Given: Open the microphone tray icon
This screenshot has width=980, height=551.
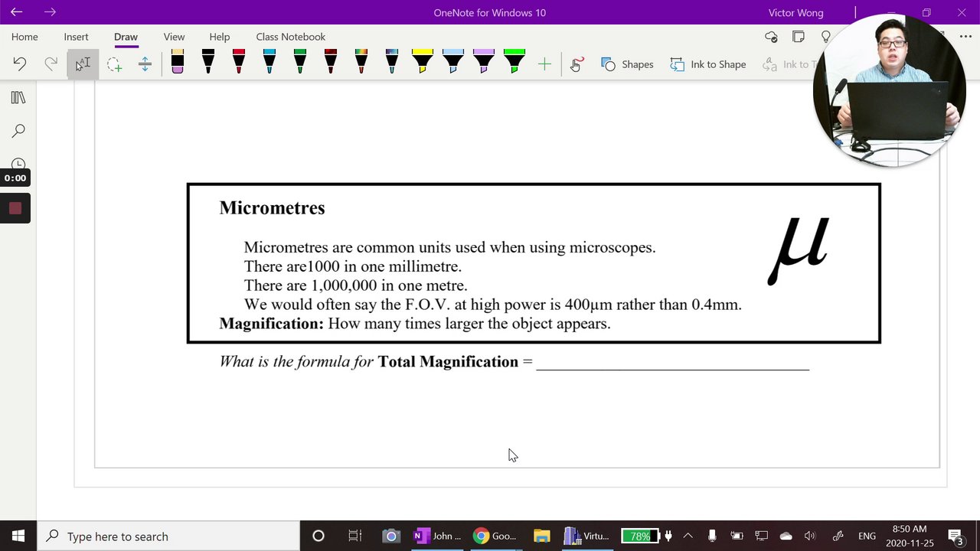Looking at the screenshot, I should click(x=712, y=536).
